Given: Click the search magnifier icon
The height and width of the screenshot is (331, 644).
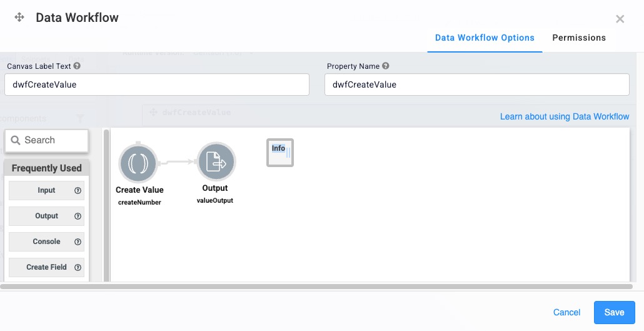Looking at the screenshot, I should [16, 140].
